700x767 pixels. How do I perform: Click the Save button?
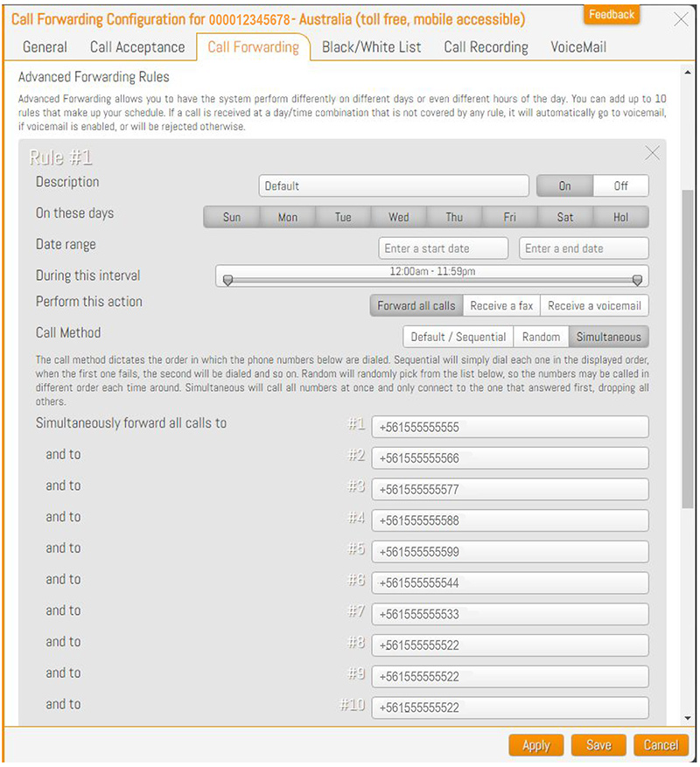click(598, 745)
